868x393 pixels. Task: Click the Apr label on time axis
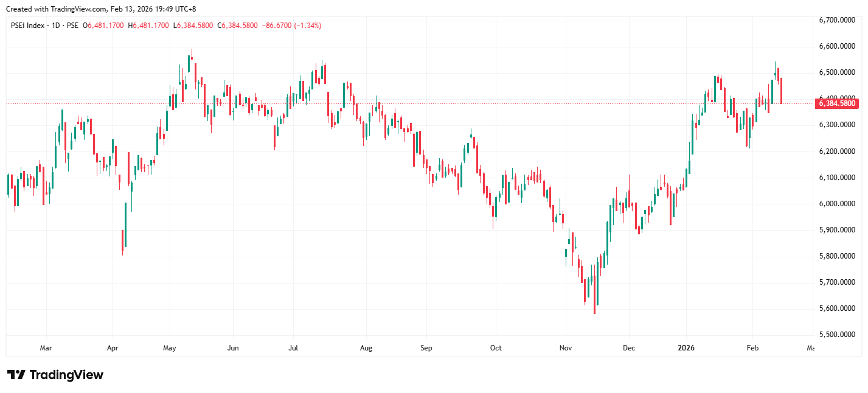click(113, 348)
